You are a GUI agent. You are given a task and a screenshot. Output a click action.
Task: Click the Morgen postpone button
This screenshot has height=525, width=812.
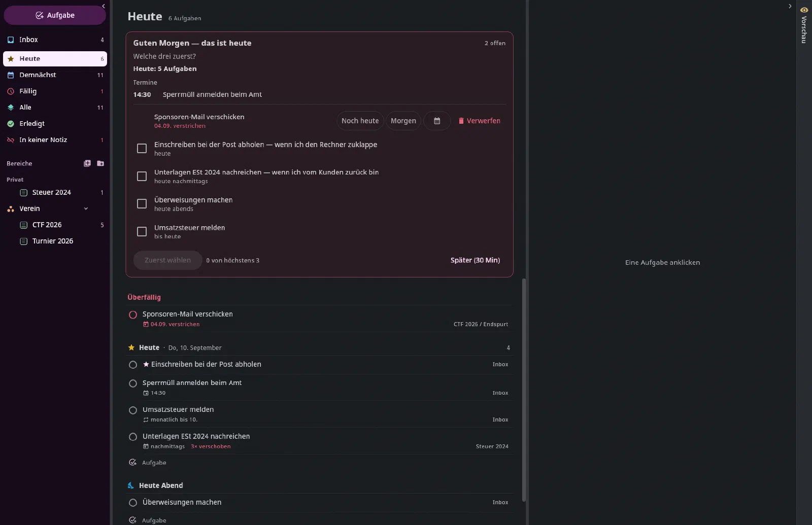[403, 121]
